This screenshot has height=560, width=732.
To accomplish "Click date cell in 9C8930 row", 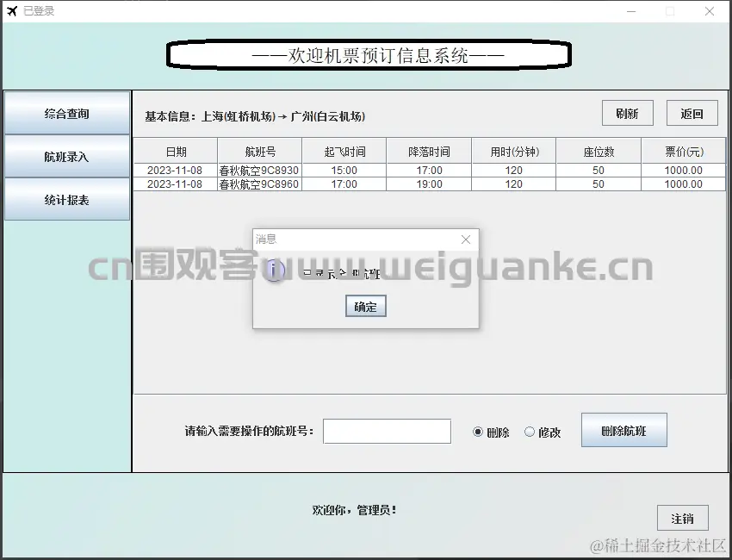I will click(175, 171).
